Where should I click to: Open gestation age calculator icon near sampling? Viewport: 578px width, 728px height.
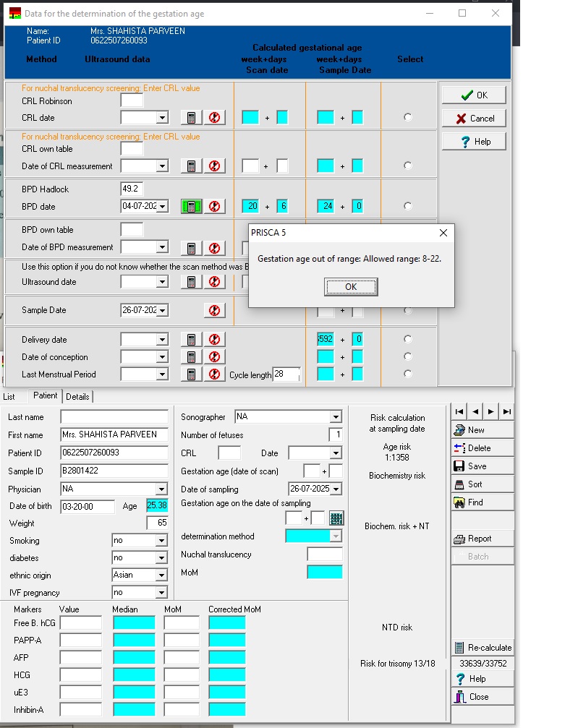pyautogui.click(x=336, y=518)
